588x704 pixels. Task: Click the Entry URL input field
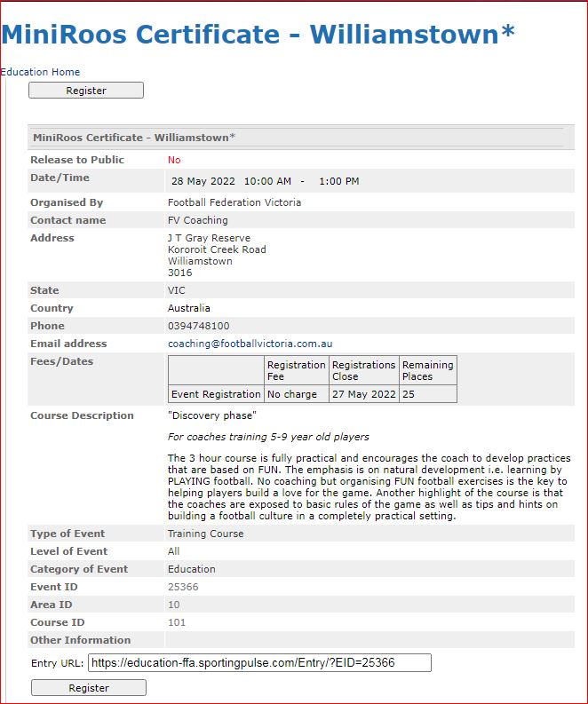259,662
